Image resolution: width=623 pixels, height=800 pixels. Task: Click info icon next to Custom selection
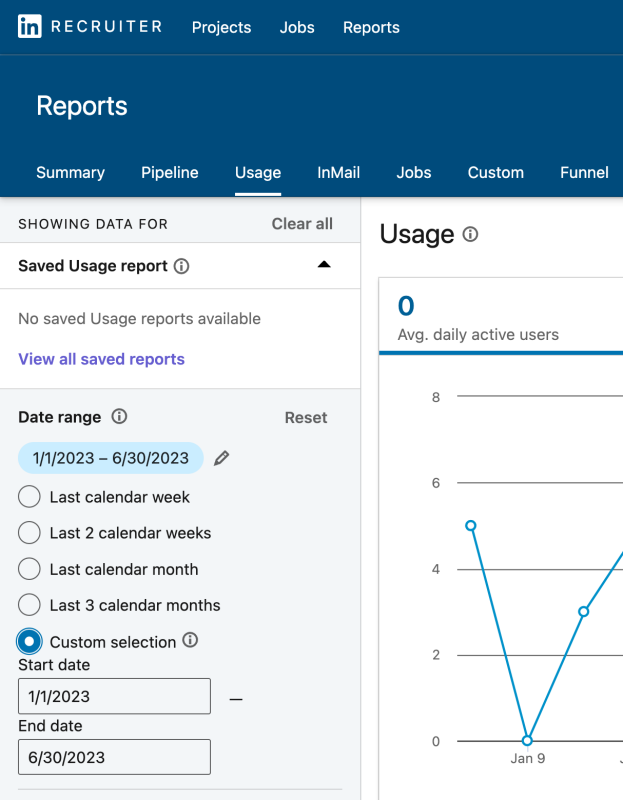coord(190,640)
